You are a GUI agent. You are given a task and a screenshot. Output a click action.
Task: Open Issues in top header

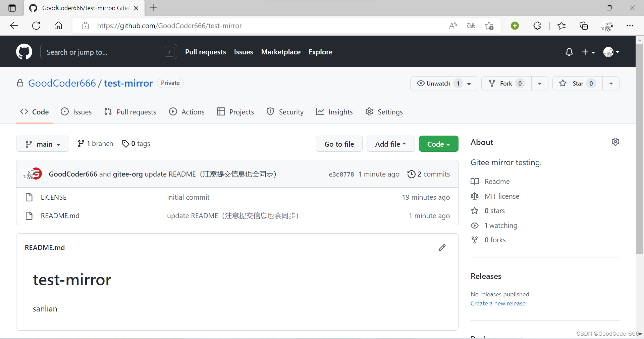(x=244, y=52)
